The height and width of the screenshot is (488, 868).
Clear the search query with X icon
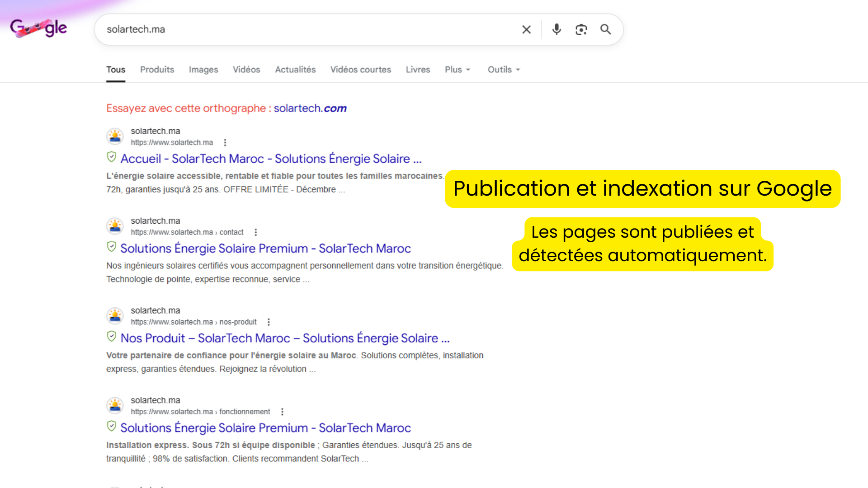click(x=526, y=30)
